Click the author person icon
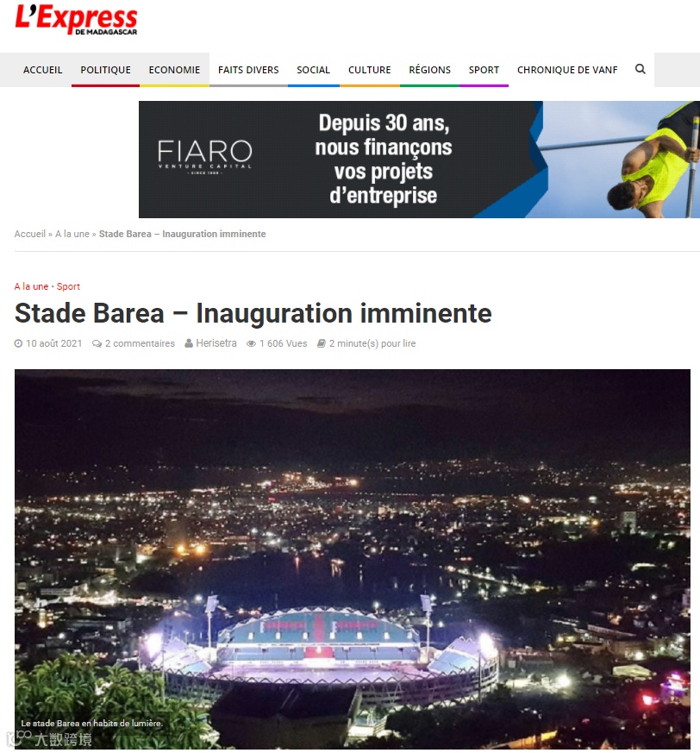 pos(189,343)
